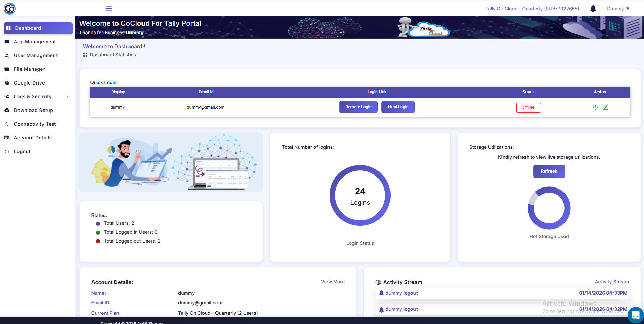The width and height of the screenshot is (644, 324).
Task: Click the dummy@gmail.com cell in Quick Login
Action: [206, 107]
